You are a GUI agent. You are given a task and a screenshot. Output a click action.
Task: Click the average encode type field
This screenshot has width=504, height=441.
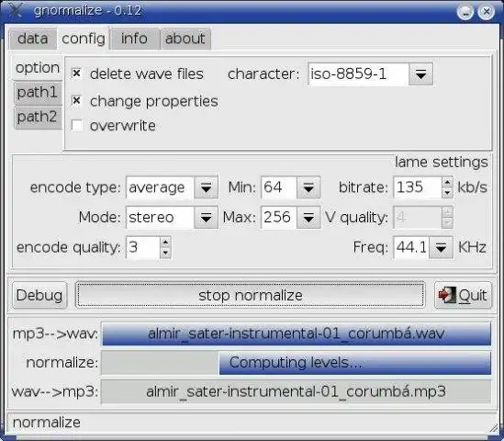[x=160, y=187]
